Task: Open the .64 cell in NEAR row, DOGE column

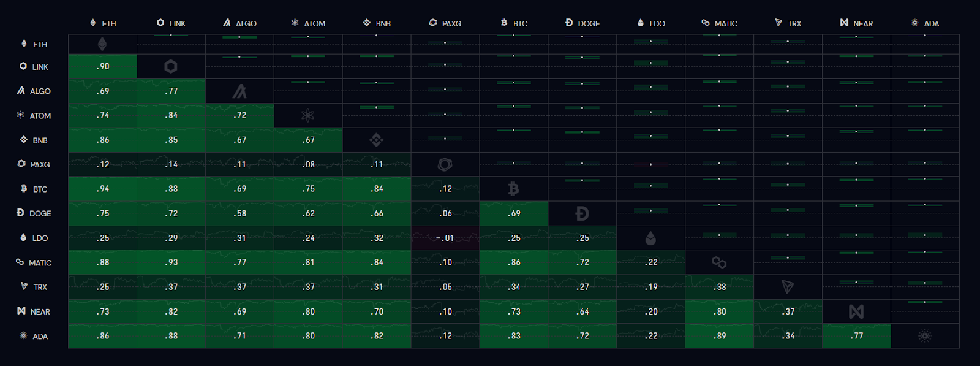Action: click(582, 311)
